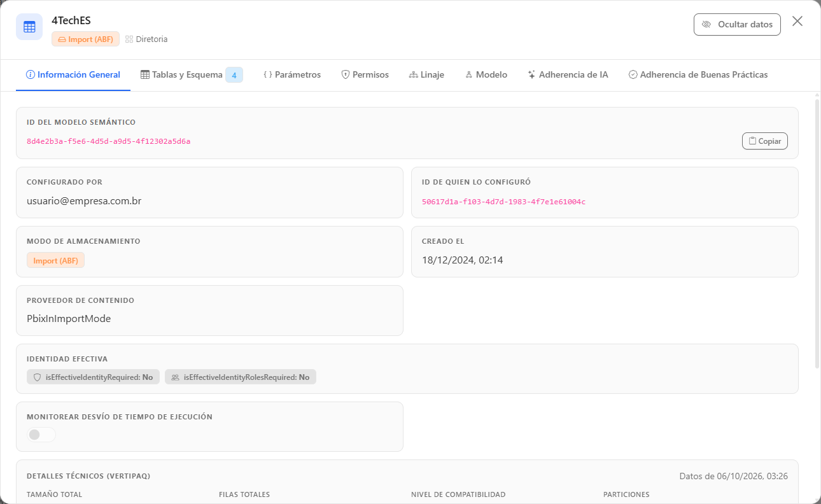Click the Datos de 06/10/2026, 03:26 timestamp

click(734, 477)
